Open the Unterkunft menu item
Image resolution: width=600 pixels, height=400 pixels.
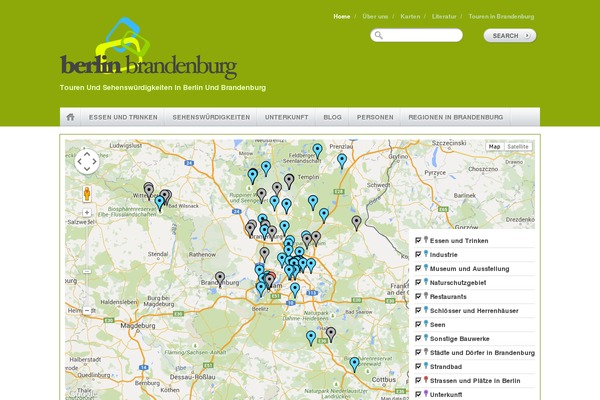286,117
